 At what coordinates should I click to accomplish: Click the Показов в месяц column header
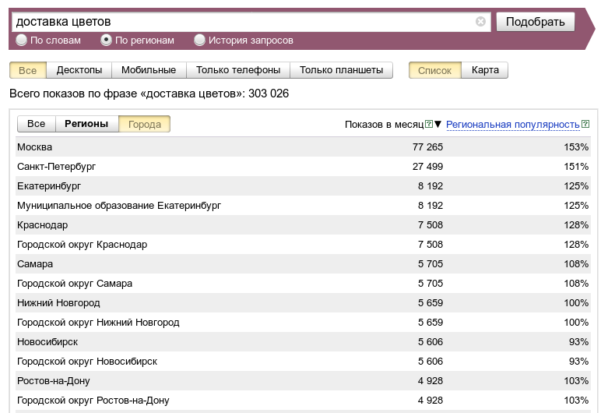pos(384,124)
